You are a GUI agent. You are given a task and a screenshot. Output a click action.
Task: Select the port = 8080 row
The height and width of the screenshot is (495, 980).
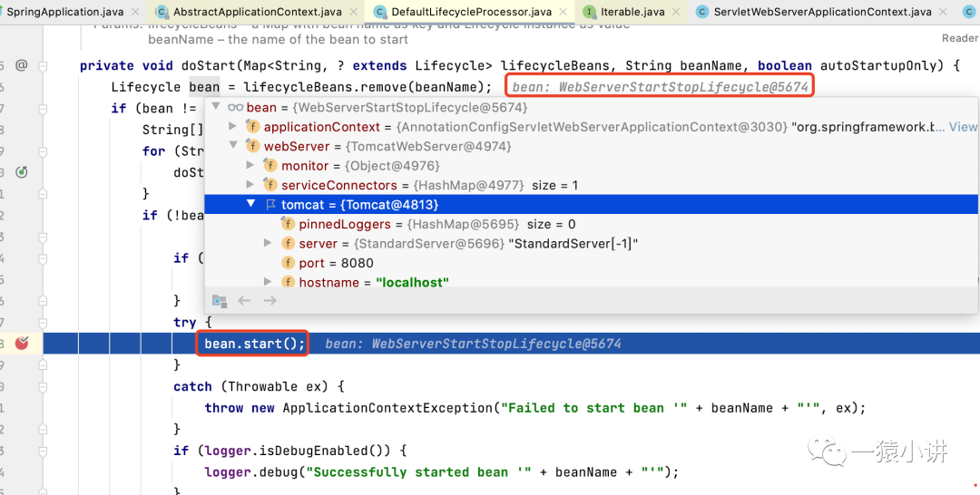[x=592, y=262]
